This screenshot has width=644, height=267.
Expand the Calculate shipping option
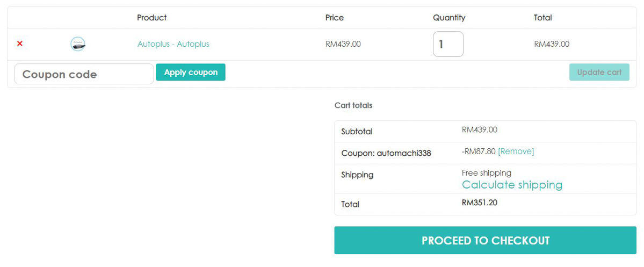coord(512,185)
